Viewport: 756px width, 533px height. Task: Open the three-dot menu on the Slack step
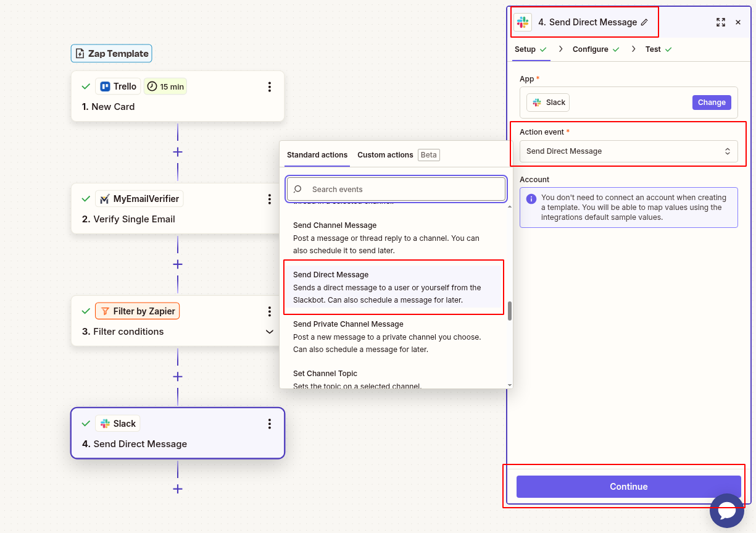pos(270,424)
